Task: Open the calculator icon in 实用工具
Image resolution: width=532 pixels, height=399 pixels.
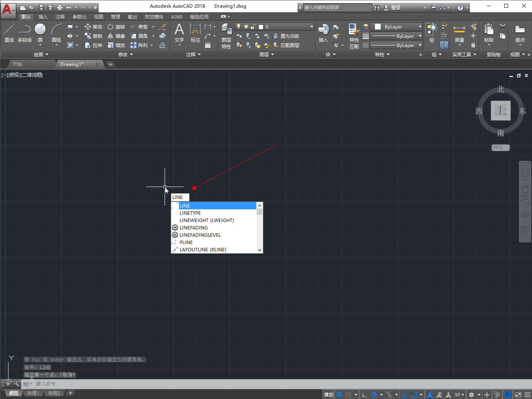Action: point(473,45)
